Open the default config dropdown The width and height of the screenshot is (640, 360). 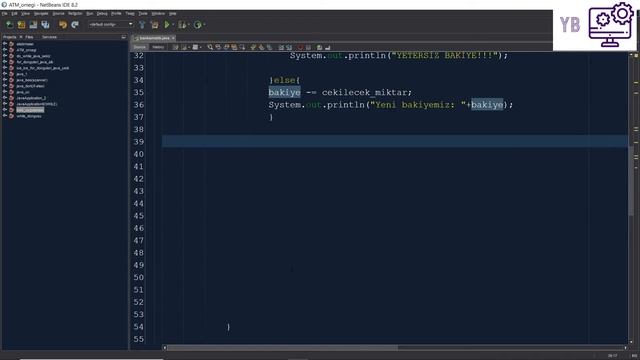coord(111,25)
